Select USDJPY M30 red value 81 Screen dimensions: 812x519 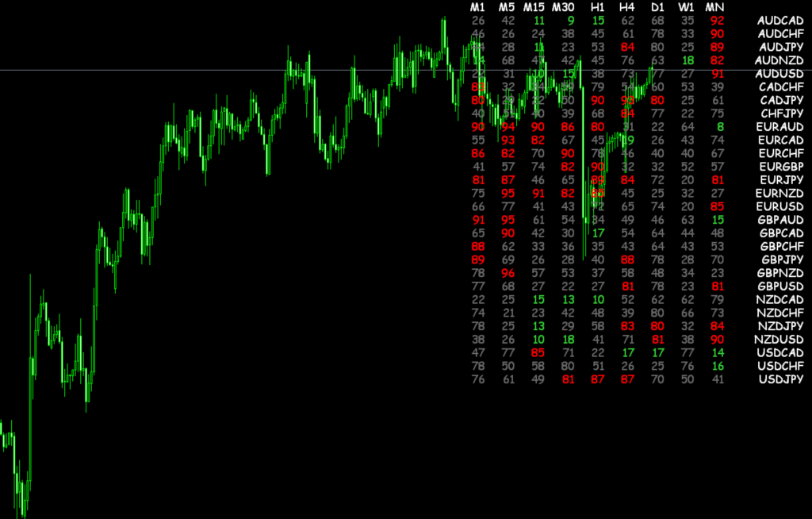[x=568, y=379]
